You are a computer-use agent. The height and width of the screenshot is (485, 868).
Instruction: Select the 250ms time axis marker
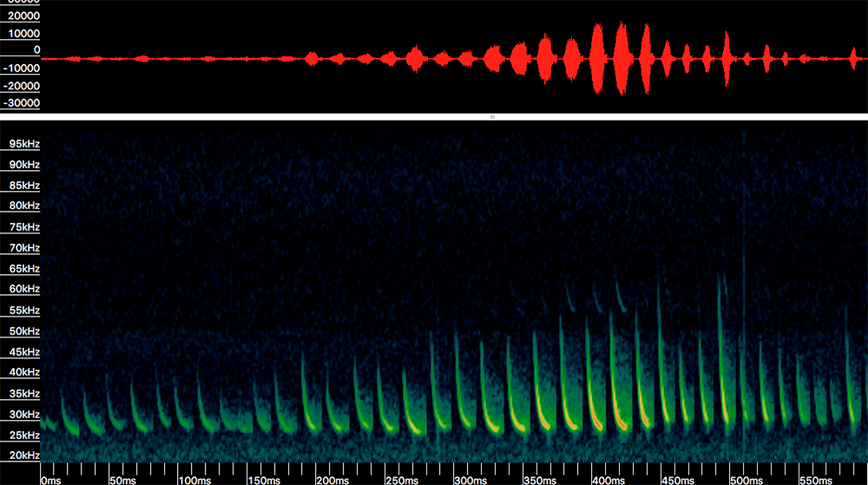click(399, 479)
